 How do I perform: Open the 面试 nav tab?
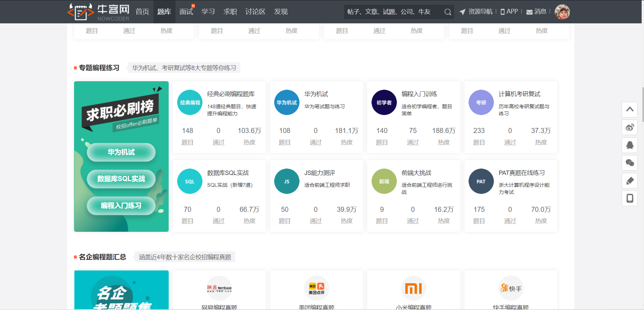pos(186,12)
